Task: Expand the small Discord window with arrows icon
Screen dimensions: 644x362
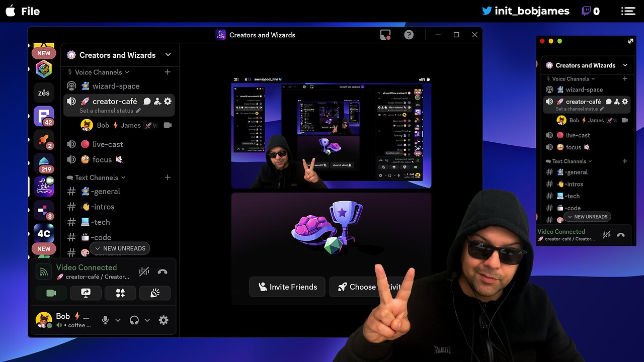Action: [x=631, y=41]
